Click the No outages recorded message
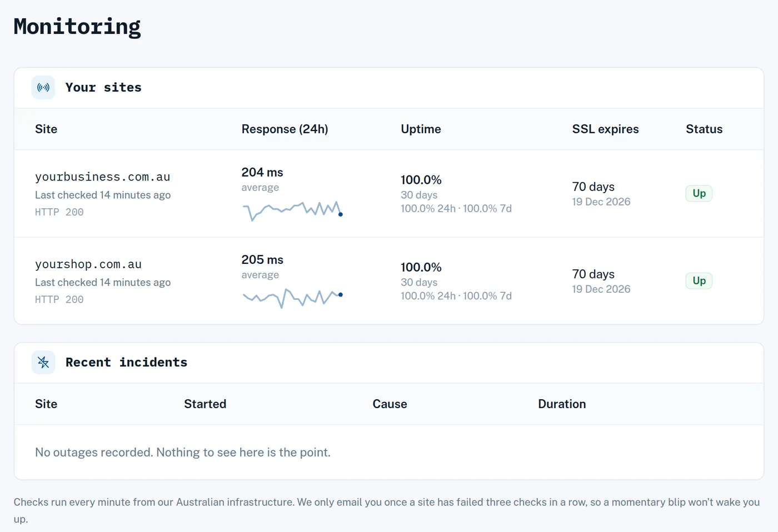Viewport: 778px width, 532px height. tap(183, 452)
